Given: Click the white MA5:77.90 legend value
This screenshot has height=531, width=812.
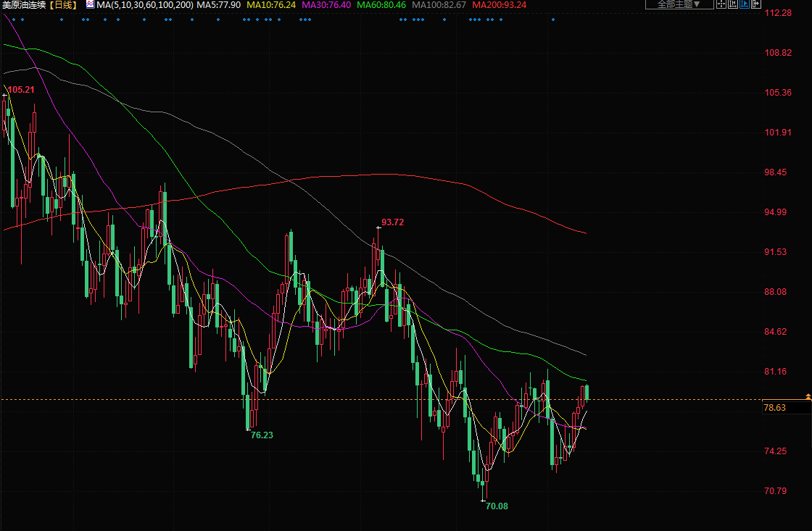Looking at the screenshot, I should pos(220,5).
